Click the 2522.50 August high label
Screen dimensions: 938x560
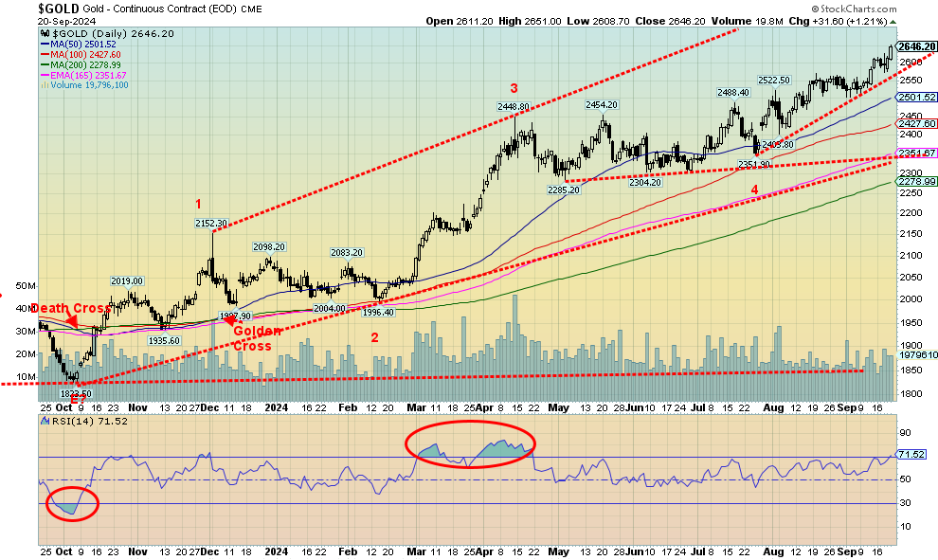pos(774,81)
